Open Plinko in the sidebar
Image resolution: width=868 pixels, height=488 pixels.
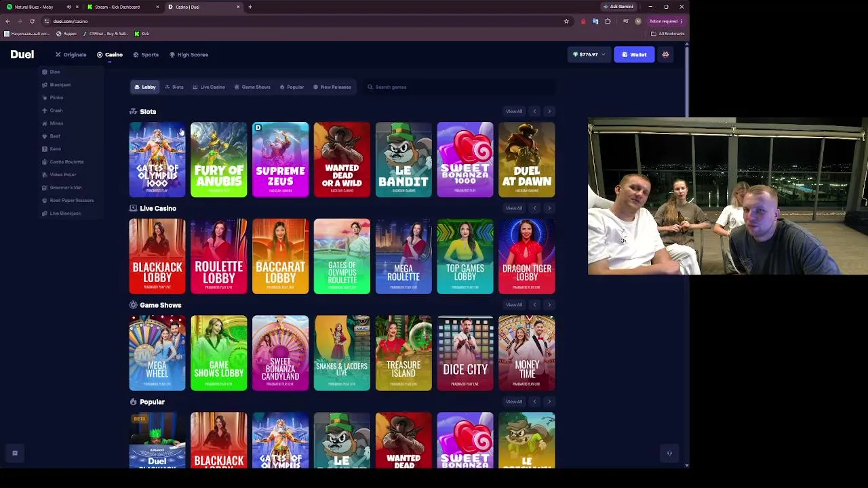[53, 98]
